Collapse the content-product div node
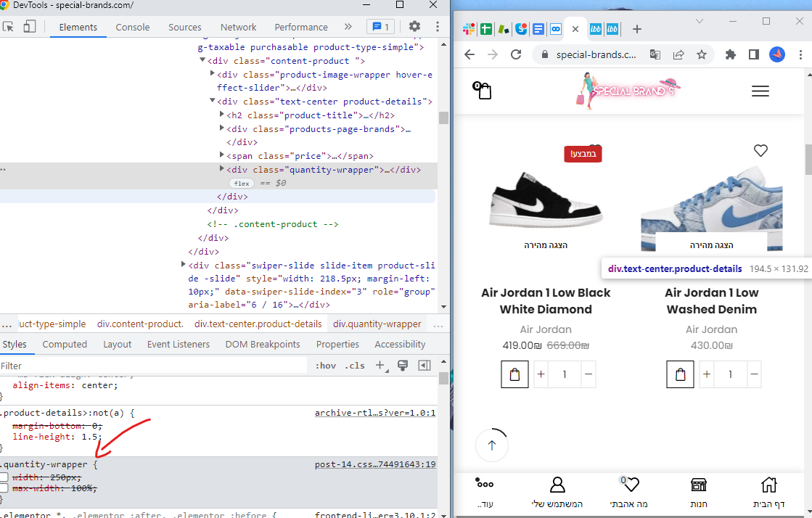Image resolution: width=812 pixels, height=518 pixels. [x=202, y=60]
